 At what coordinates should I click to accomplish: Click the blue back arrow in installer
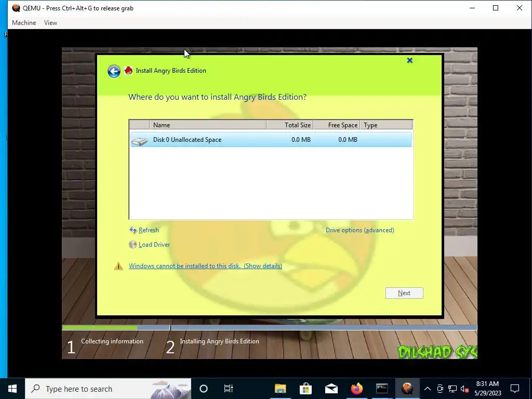click(114, 71)
